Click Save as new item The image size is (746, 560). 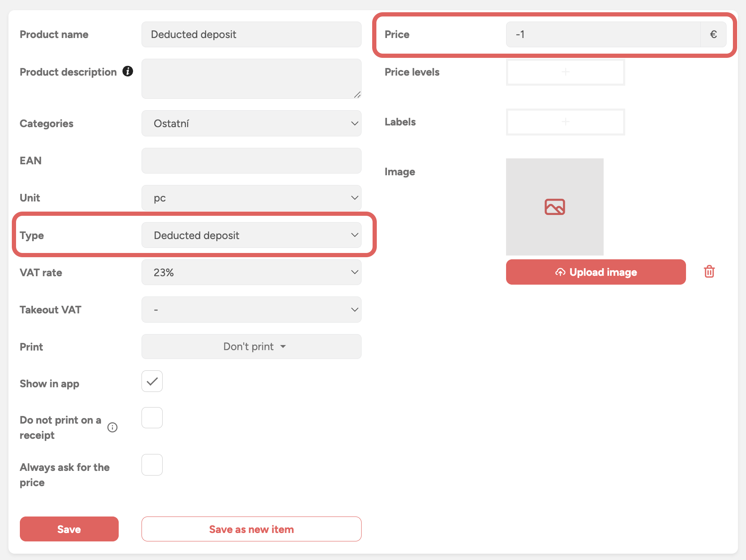tap(251, 529)
